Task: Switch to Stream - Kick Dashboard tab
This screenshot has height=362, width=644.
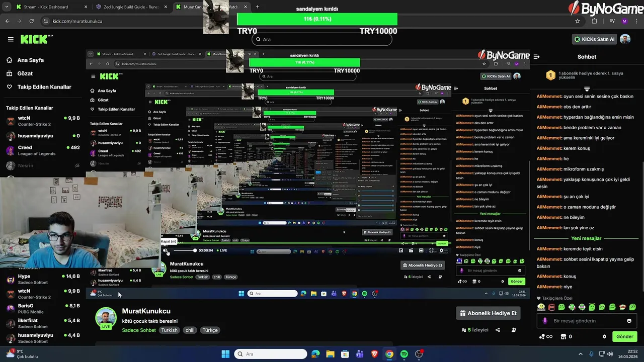Action: pos(51,7)
